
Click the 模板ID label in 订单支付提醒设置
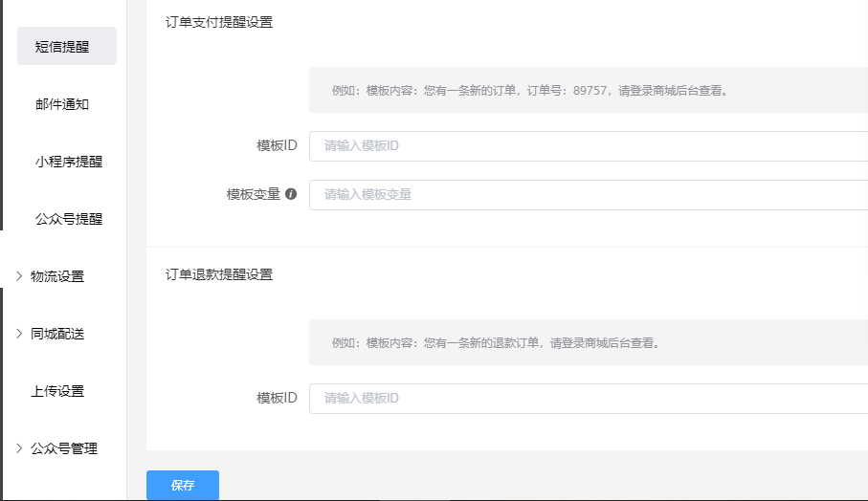click(277, 145)
